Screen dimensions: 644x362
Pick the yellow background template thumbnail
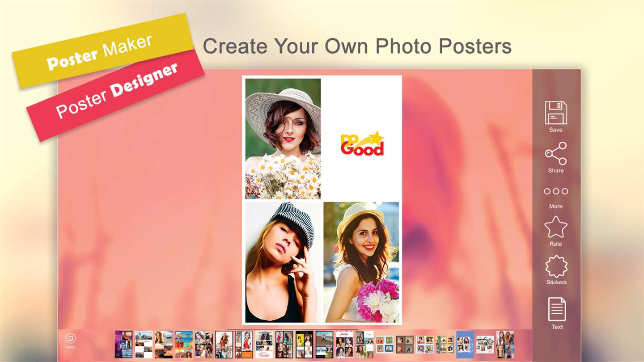[304, 344]
